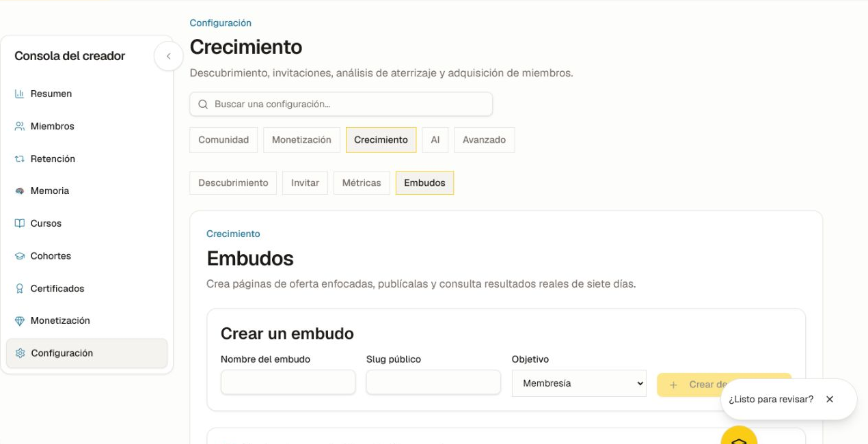Select Memoria in the sidebar
Viewport: 868px width, 444px height.
coord(87,191)
